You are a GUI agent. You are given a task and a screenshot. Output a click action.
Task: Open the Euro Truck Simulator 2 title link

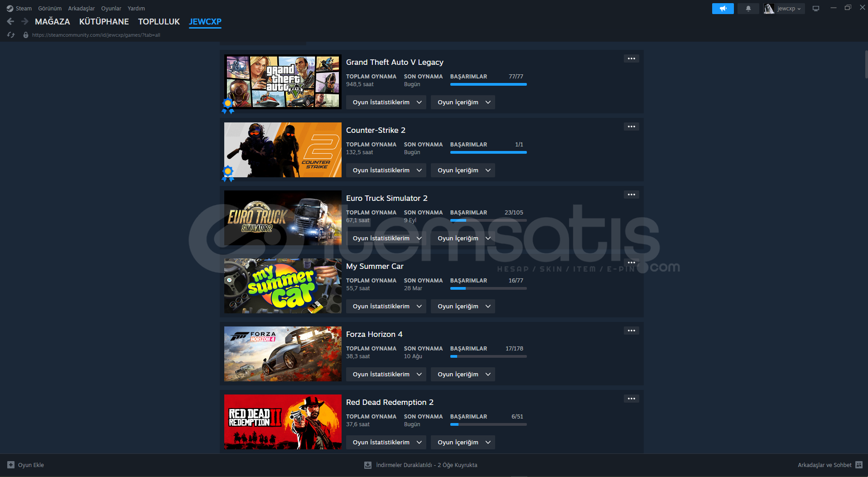click(x=387, y=198)
